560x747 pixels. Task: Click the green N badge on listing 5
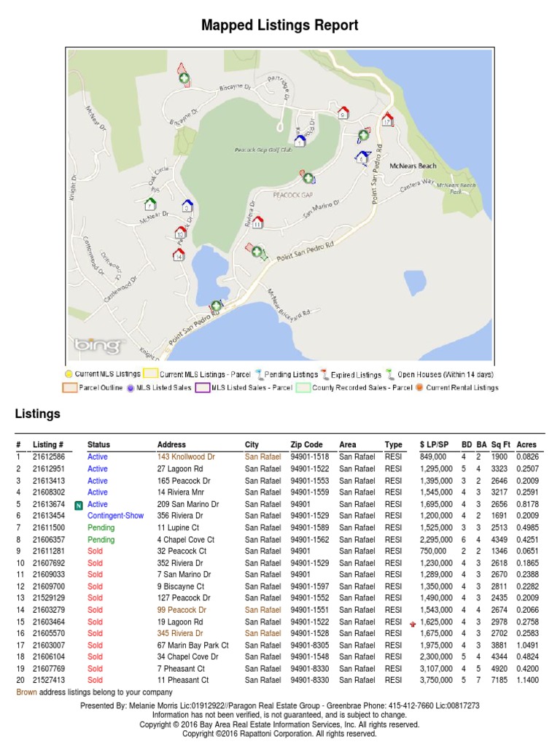click(79, 506)
